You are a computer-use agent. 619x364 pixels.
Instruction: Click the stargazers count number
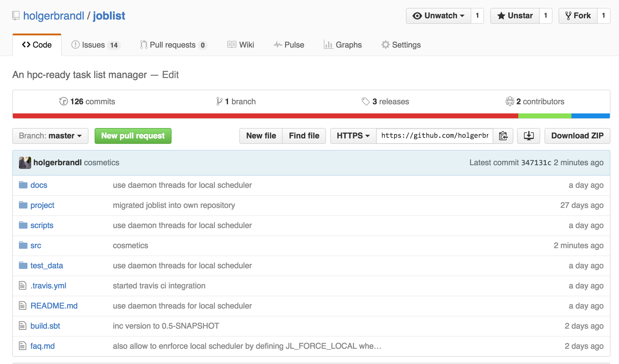[x=546, y=16]
